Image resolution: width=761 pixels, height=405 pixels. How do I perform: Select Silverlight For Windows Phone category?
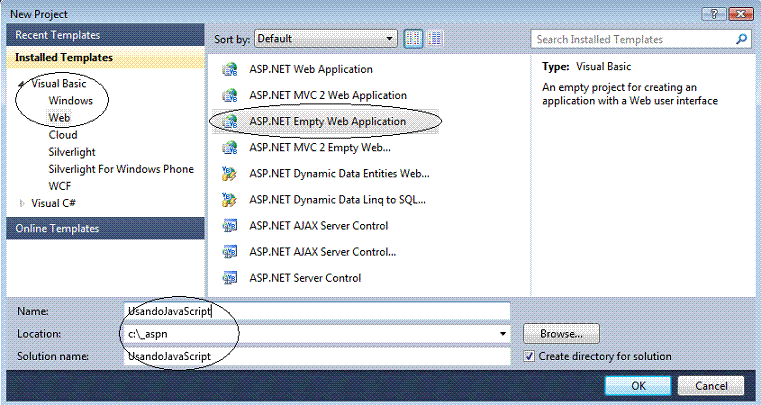121,169
